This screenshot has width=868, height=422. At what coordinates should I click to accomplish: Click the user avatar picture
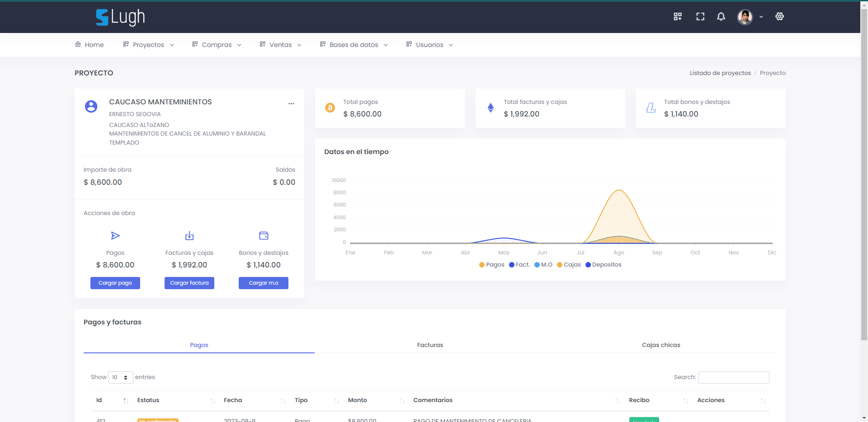click(x=745, y=17)
